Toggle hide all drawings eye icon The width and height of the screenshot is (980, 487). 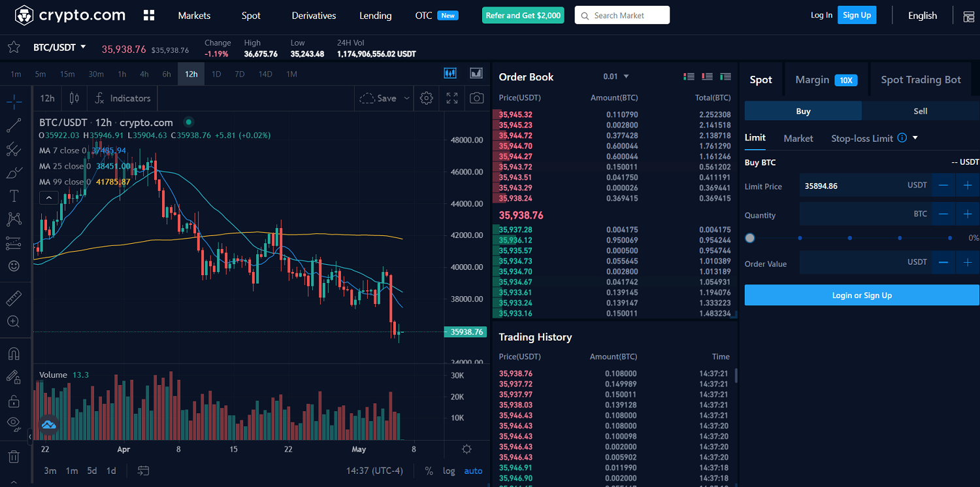pos(14,424)
